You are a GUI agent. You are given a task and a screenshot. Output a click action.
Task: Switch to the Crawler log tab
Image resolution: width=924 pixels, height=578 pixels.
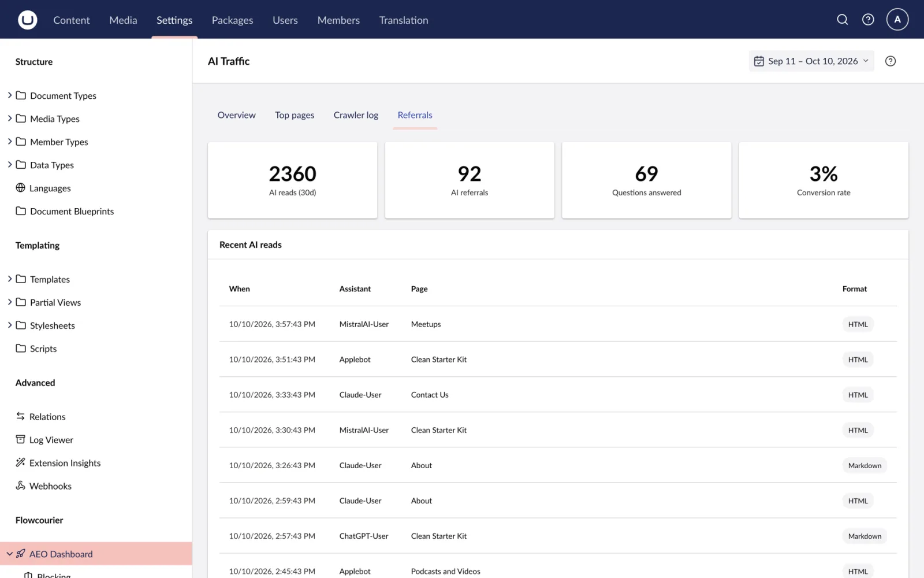[x=356, y=115]
